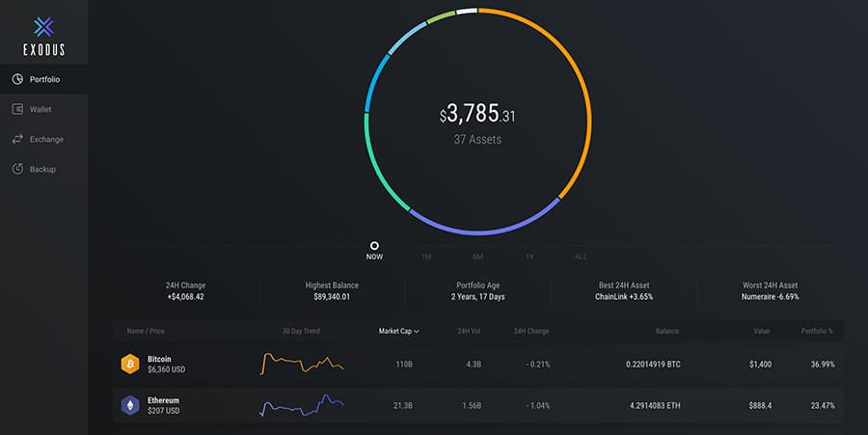The image size is (868, 435).
Task: Click the '37 Assets' label
Action: 477,140
